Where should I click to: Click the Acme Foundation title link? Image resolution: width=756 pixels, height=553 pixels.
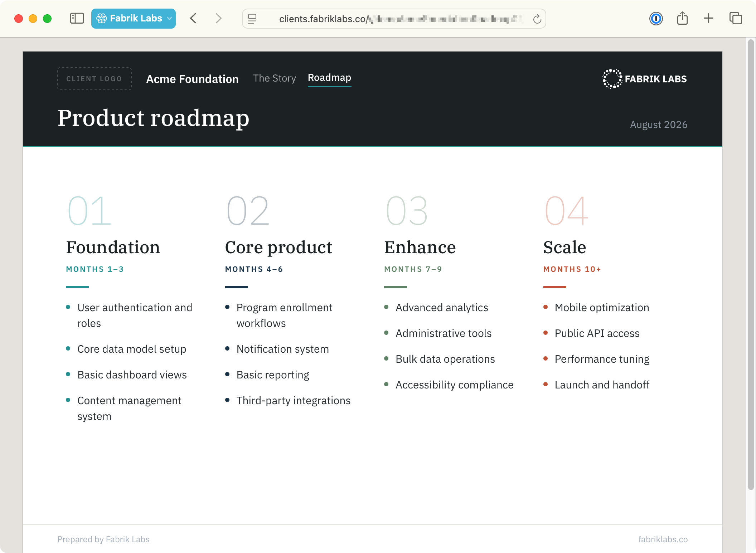pyautogui.click(x=192, y=79)
